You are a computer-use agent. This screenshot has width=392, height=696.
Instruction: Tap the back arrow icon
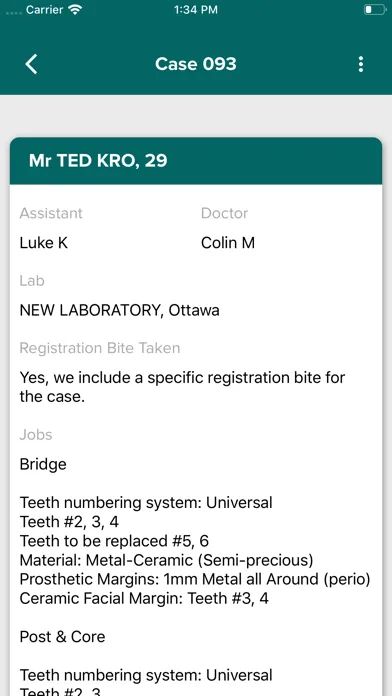[x=31, y=64]
